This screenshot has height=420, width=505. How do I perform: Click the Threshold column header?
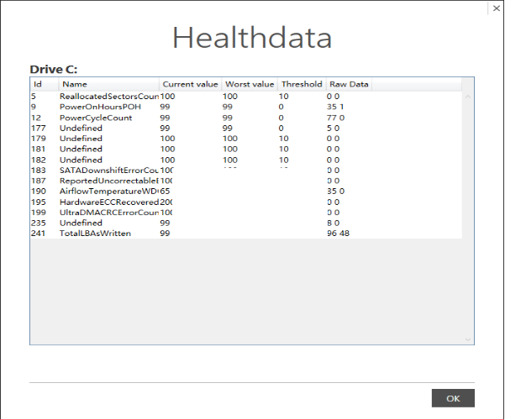pyautogui.click(x=302, y=84)
